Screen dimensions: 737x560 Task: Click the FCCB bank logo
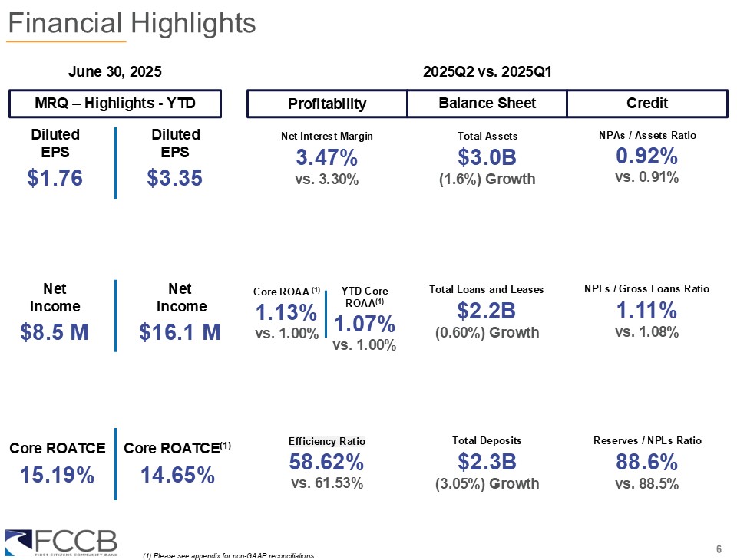click(61, 542)
